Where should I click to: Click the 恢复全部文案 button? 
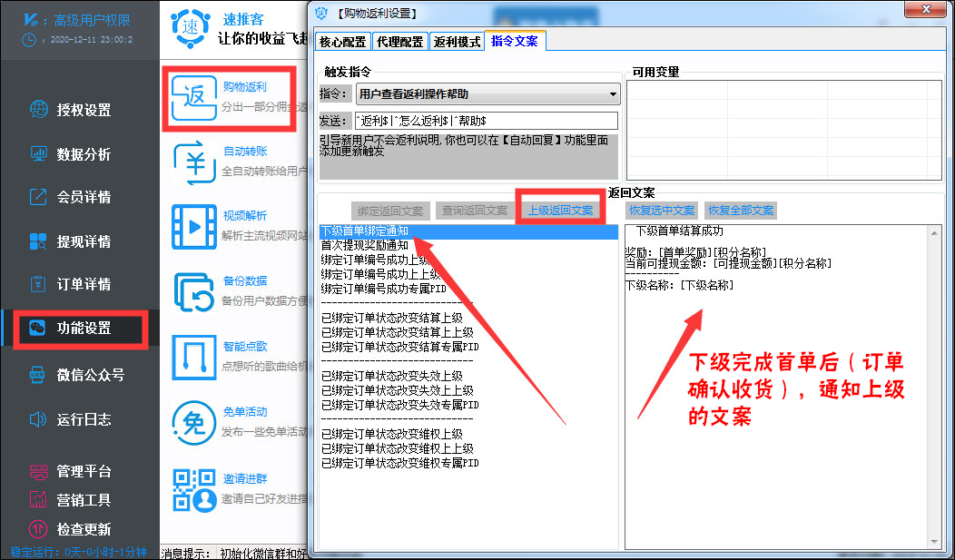tap(741, 211)
